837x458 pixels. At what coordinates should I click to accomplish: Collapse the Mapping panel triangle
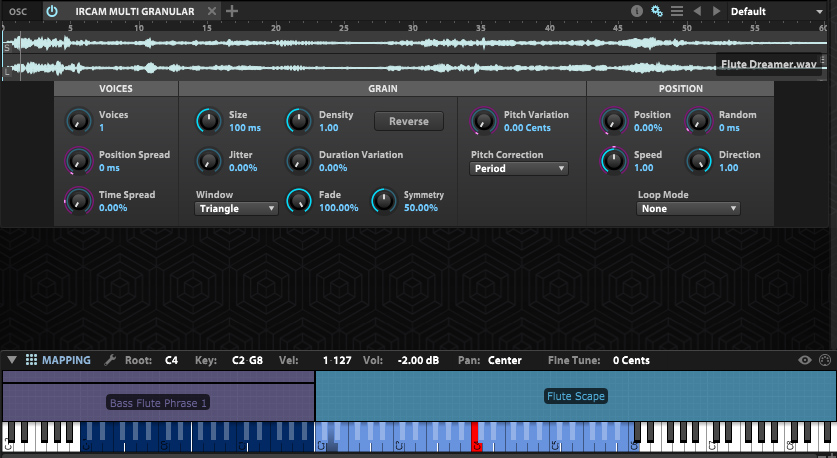(12, 360)
